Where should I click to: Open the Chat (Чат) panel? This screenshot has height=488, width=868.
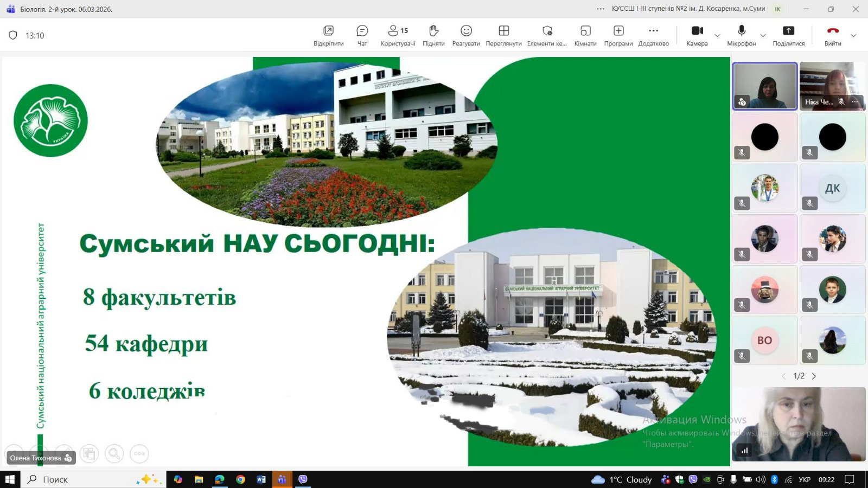[362, 35]
